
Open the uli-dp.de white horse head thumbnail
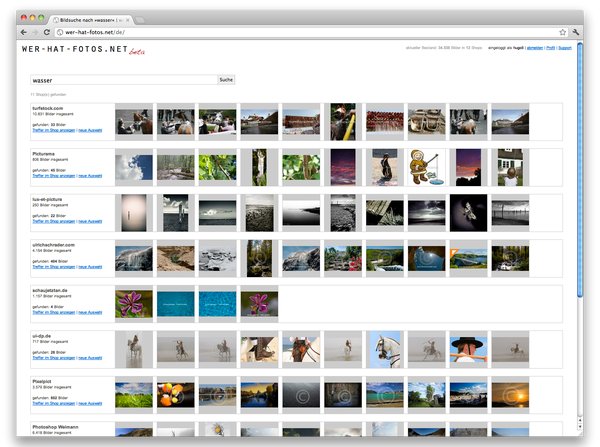385,349
